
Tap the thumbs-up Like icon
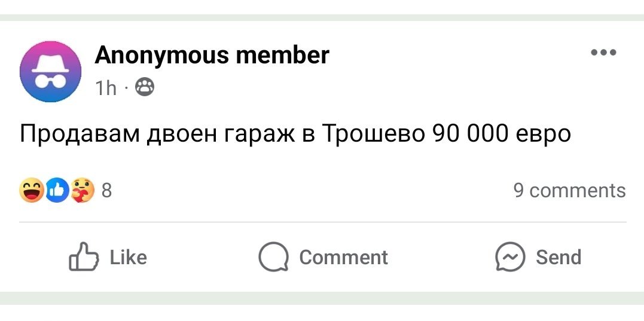(x=84, y=258)
